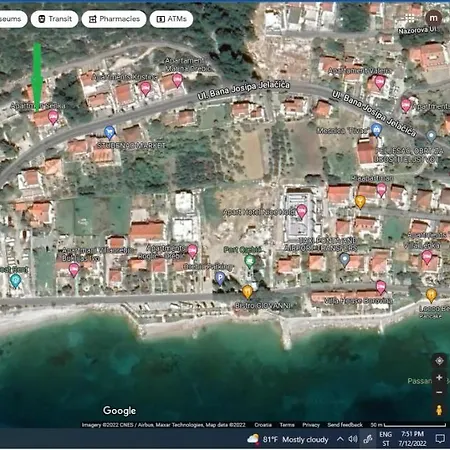Center map with my location button
The image size is (450, 450).
(x=439, y=361)
